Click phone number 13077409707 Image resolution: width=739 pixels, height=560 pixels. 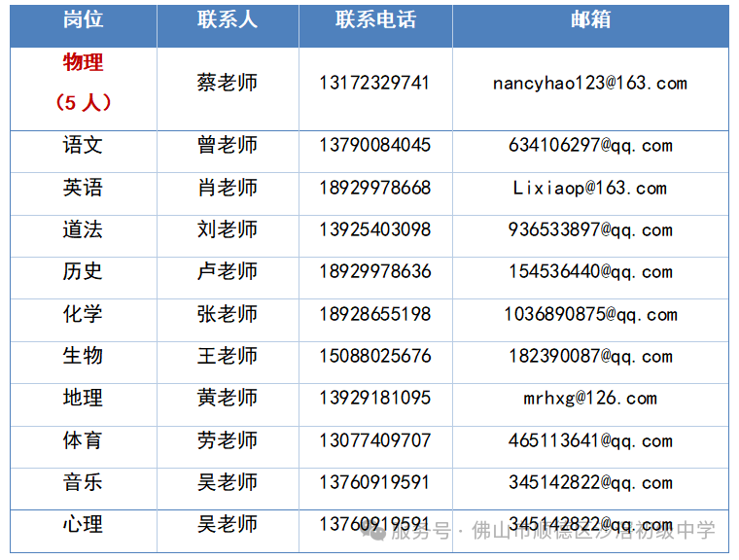point(375,441)
